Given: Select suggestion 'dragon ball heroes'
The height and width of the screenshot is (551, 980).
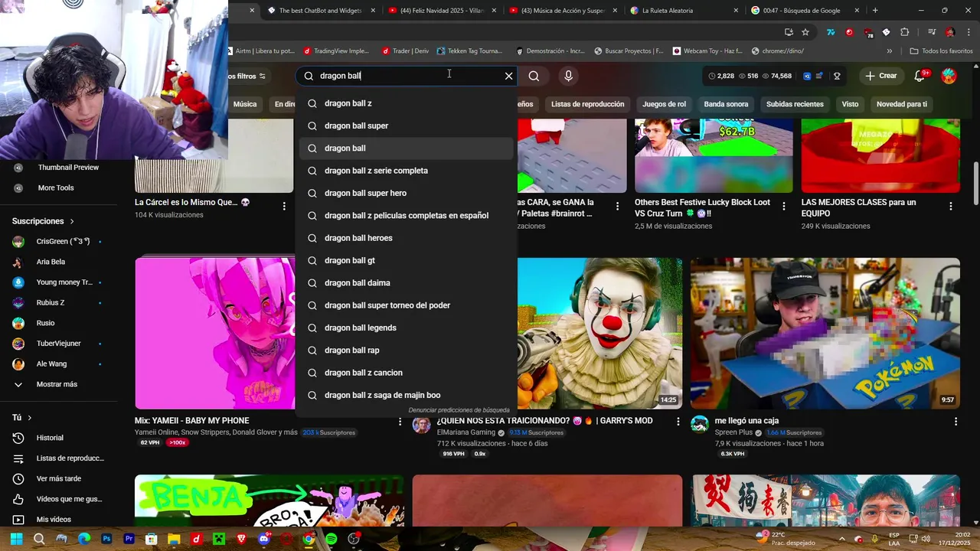Looking at the screenshot, I should tap(406, 238).
